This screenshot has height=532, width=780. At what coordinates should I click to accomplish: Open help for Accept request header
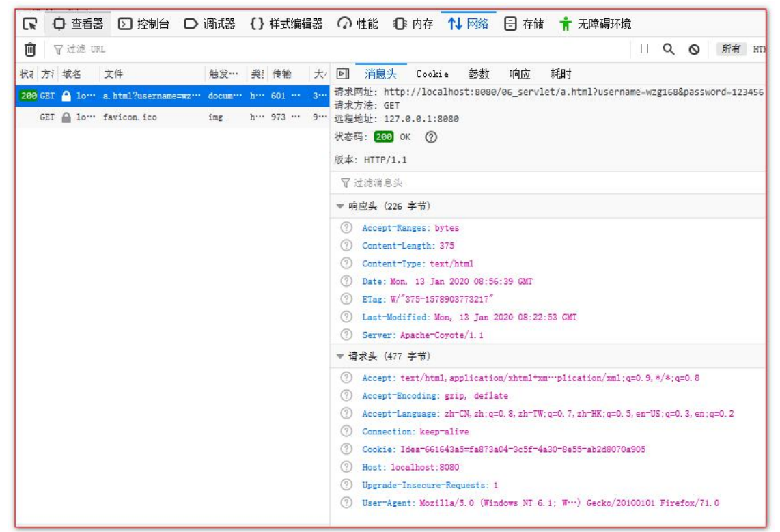click(x=346, y=378)
